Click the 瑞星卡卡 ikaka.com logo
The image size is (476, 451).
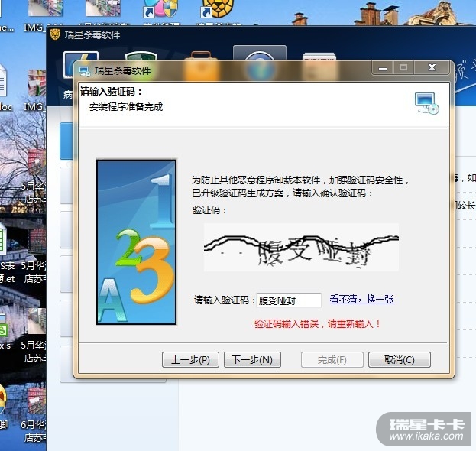click(x=423, y=429)
